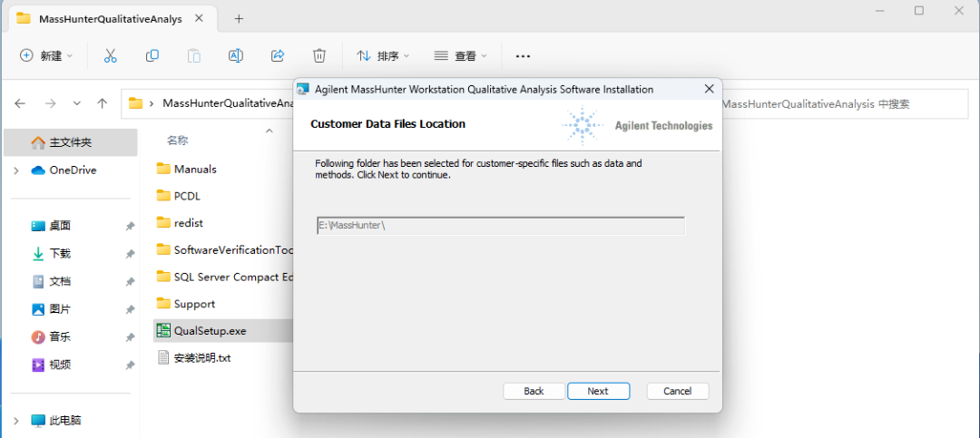Select the QualSetup.exe file
980x438 pixels.
223,330
